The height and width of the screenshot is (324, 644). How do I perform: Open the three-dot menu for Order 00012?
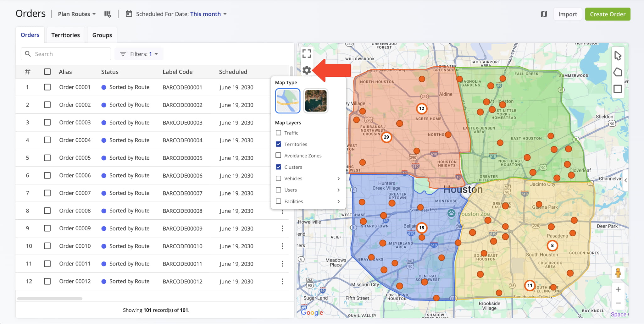[x=282, y=281]
